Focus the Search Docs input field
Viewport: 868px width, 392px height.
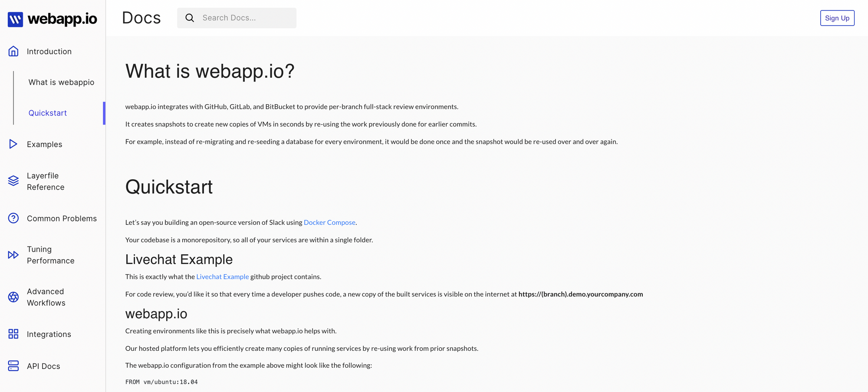[x=237, y=18]
